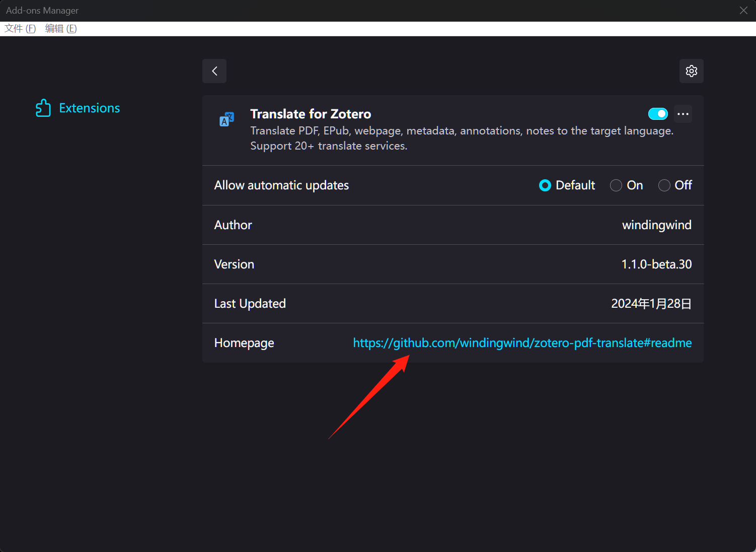Click version value 1.1.0-beta.30
This screenshot has height=552, width=756.
[x=657, y=264]
